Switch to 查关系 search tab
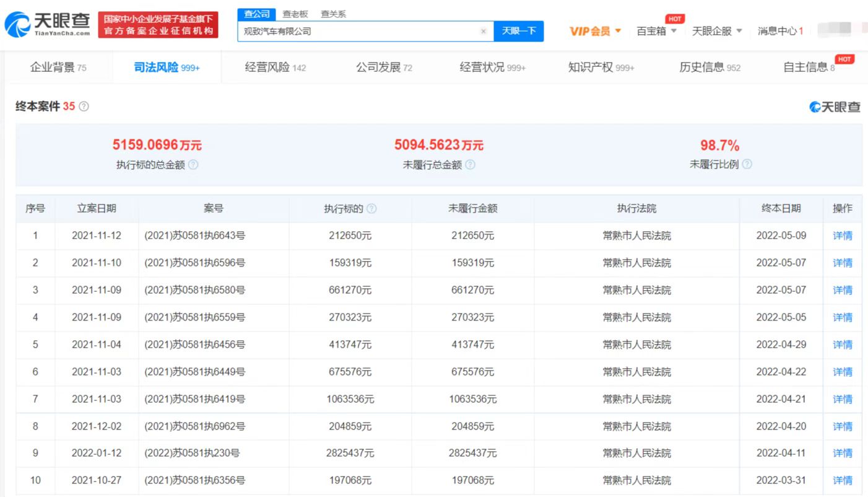Viewport: 868px width, 497px height. [333, 14]
